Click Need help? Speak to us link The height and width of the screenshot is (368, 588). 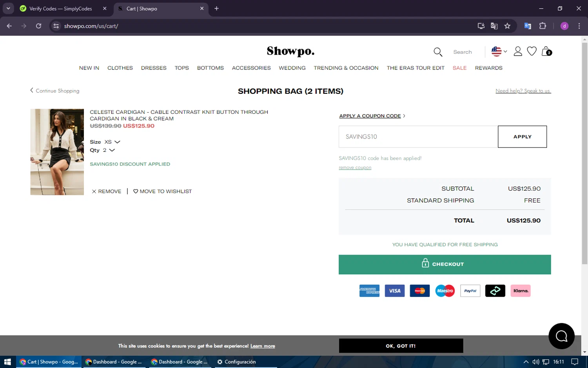coord(523,91)
